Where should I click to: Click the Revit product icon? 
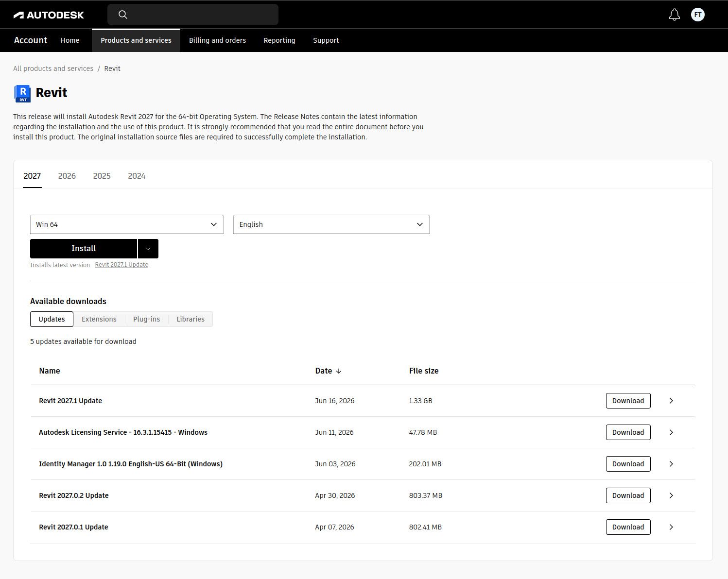(22, 93)
